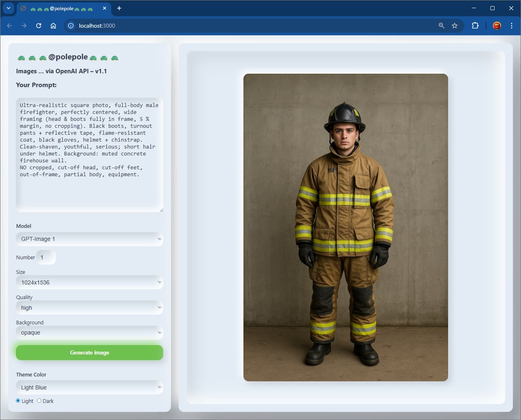
Task: Click the browser forward arrow
Action: pos(24,26)
